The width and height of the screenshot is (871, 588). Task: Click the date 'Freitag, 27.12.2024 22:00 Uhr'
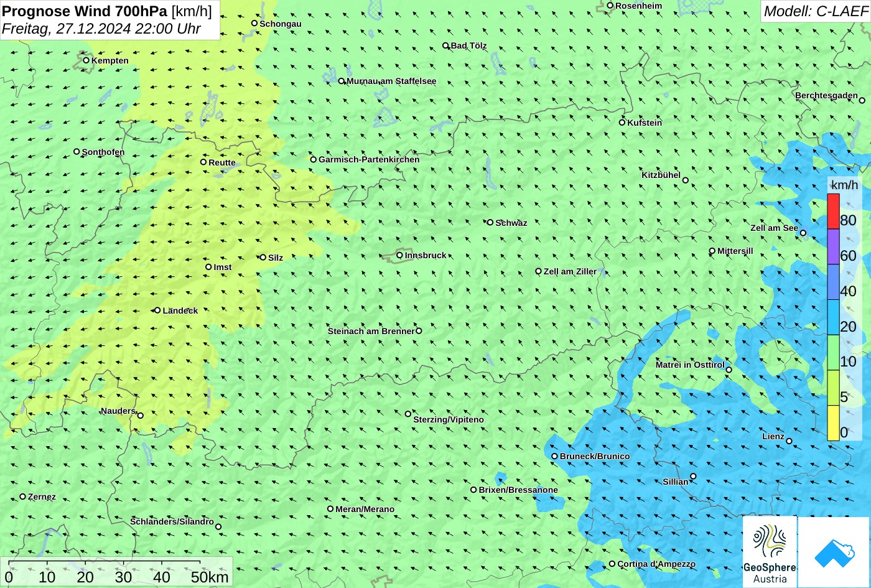(x=101, y=29)
